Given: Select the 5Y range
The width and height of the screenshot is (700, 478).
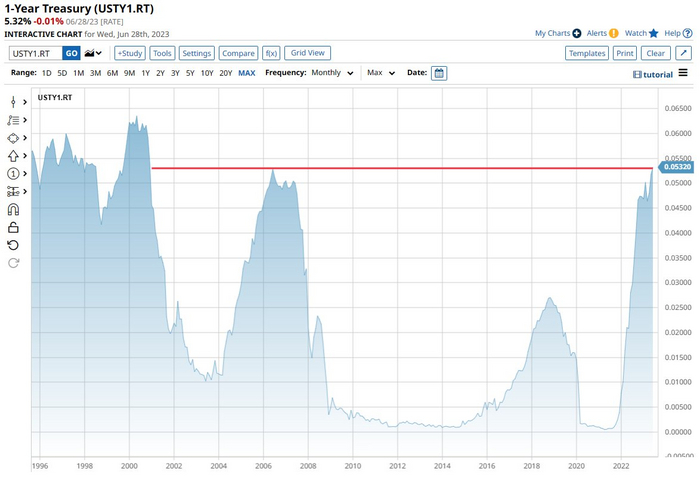Looking at the screenshot, I should (190, 73).
